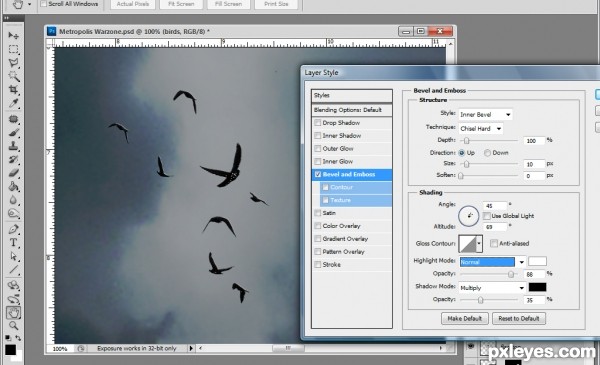Click the black Shadow Mode color swatch
Viewport: 600px width, 365px height.
(x=537, y=287)
